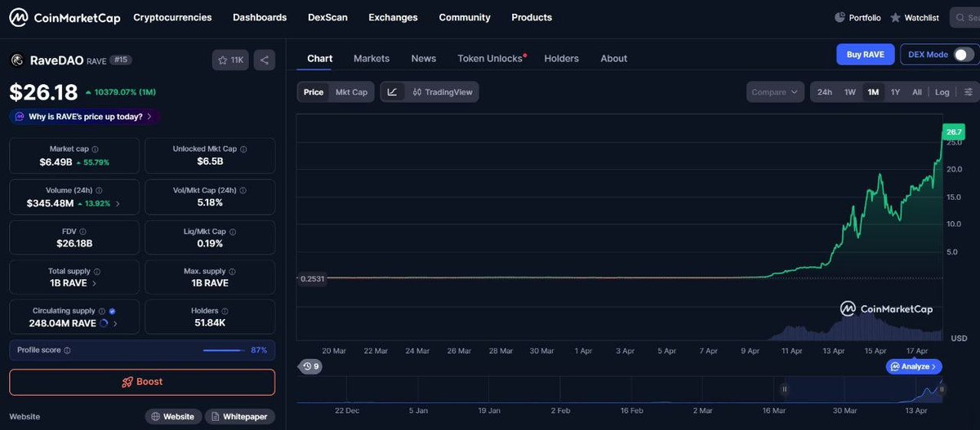Click the Portfolio pie icon in header
The width and height of the screenshot is (980, 430).
pyautogui.click(x=840, y=17)
